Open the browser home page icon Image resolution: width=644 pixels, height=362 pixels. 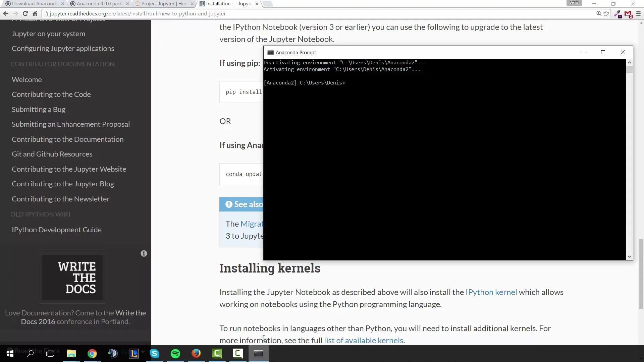(35, 14)
